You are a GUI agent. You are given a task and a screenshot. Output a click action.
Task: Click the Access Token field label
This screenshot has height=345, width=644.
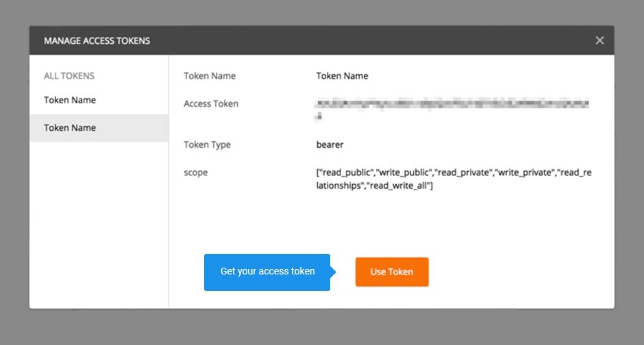pos(211,104)
